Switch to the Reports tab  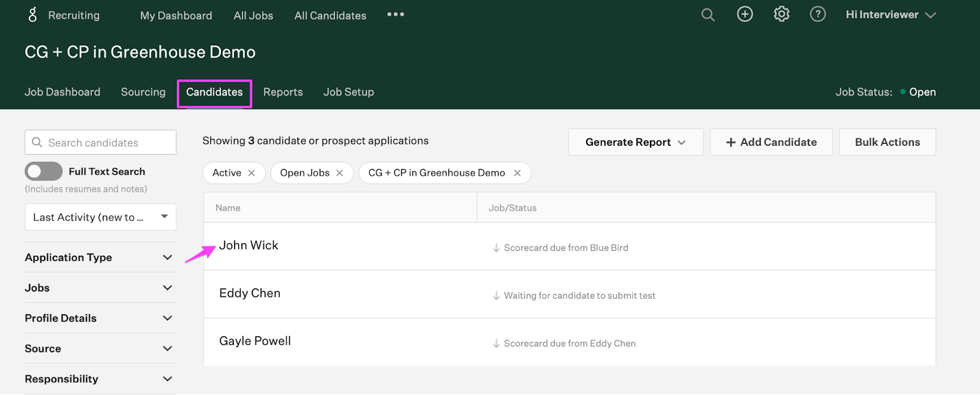(x=283, y=92)
